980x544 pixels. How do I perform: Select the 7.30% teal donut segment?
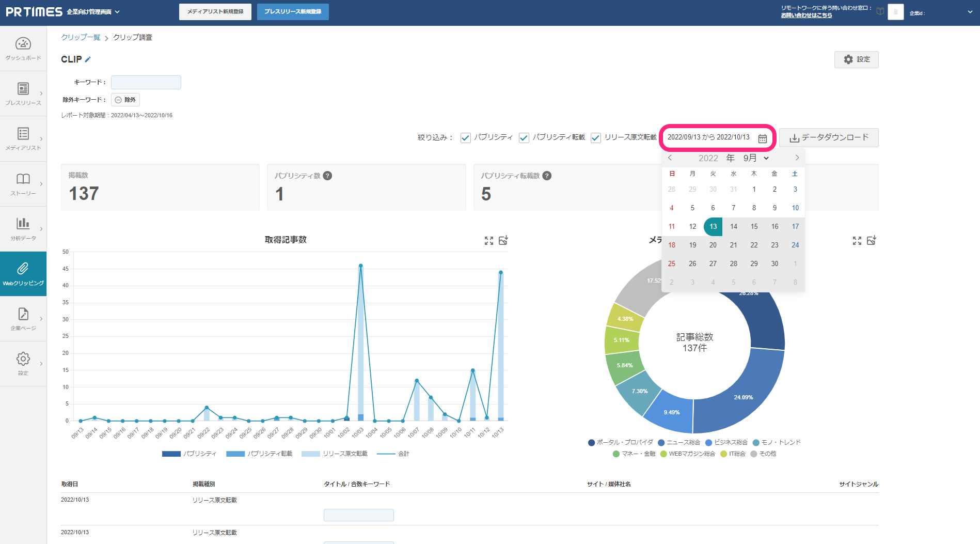(639, 391)
